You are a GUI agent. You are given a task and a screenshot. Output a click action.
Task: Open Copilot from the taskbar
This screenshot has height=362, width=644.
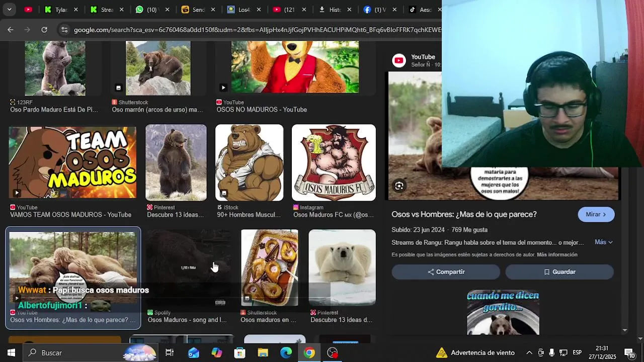217,353
